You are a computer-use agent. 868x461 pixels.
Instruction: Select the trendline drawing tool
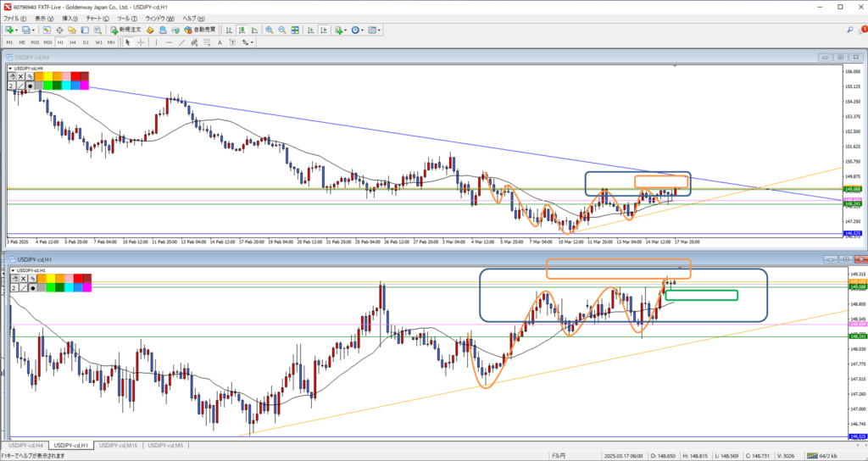[x=181, y=42]
